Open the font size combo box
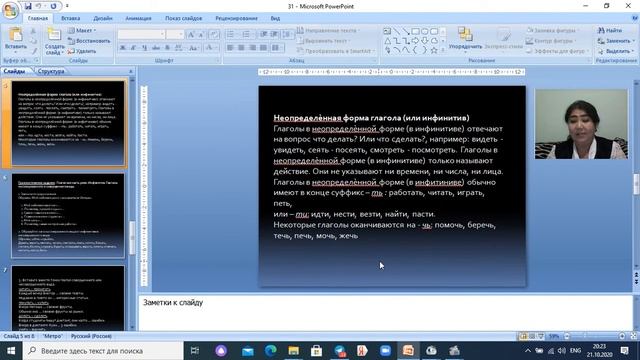The width and height of the screenshot is (640, 360). (x=175, y=34)
